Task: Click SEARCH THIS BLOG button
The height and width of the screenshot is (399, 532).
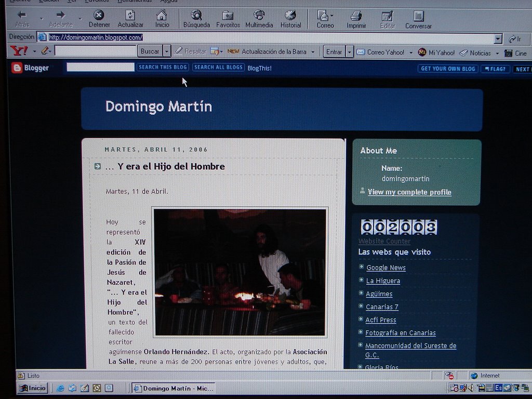Action: [163, 67]
